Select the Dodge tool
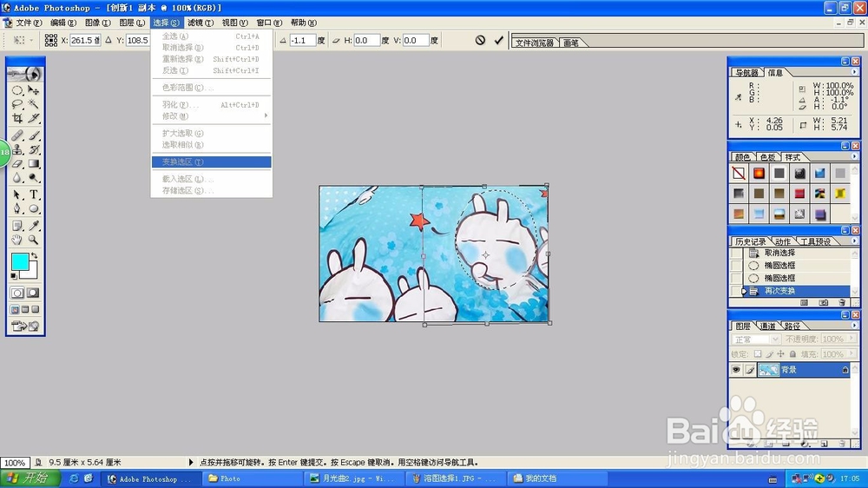The height and width of the screenshot is (488, 868). (34, 178)
